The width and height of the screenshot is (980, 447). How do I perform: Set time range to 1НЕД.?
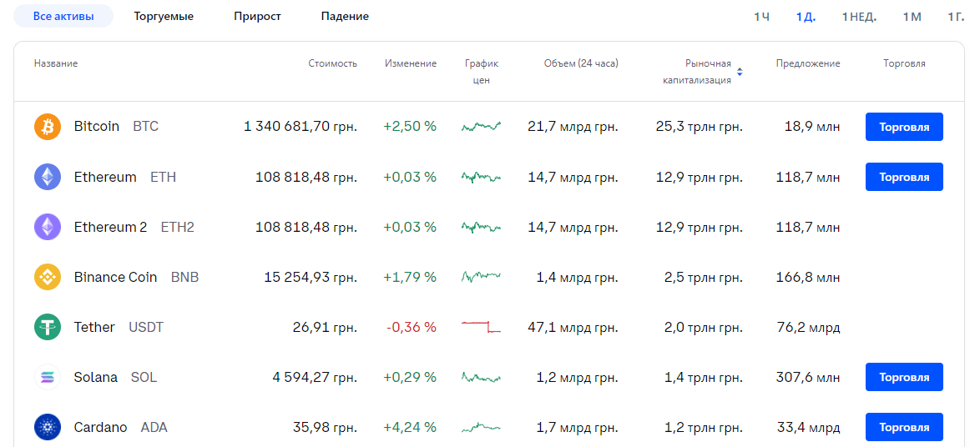859,17
